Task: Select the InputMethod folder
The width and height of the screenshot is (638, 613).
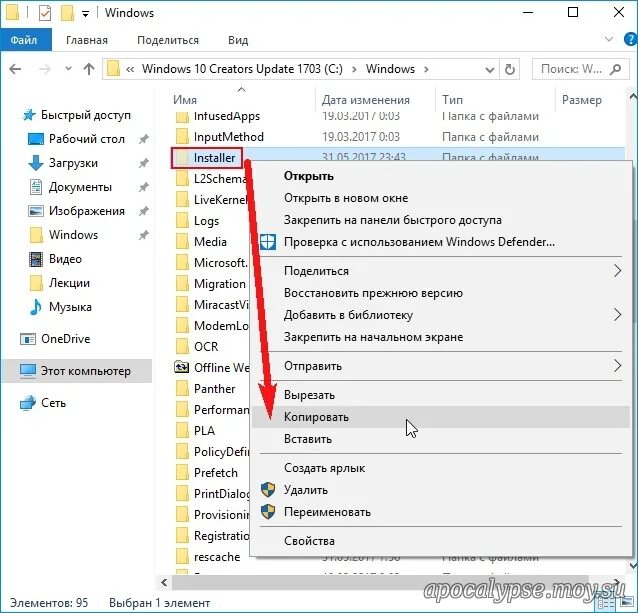Action: [x=229, y=137]
